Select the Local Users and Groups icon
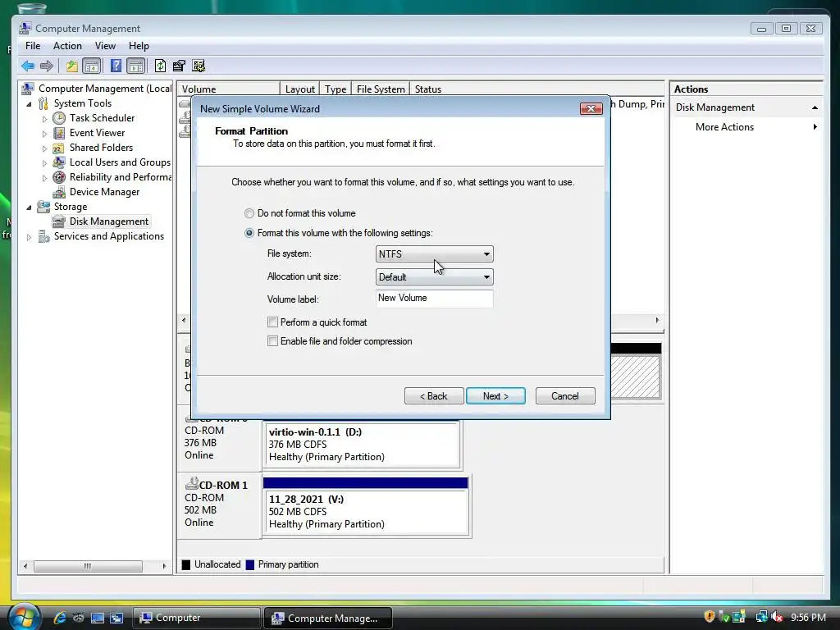840x630 pixels. click(59, 162)
